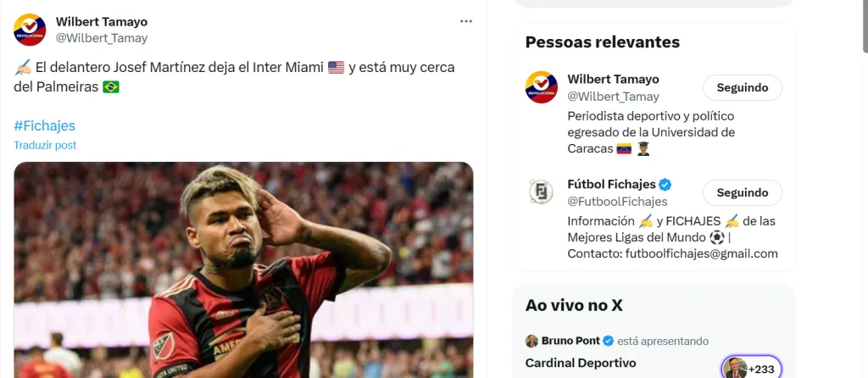Image resolution: width=868 pixels, height=378 pixels.
Task: Open the post's three-dot more menu
Action: pos(466,21)
